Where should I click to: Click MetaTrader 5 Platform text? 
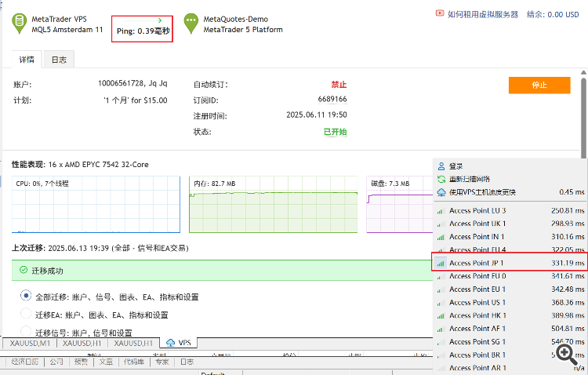pos(243,30)
